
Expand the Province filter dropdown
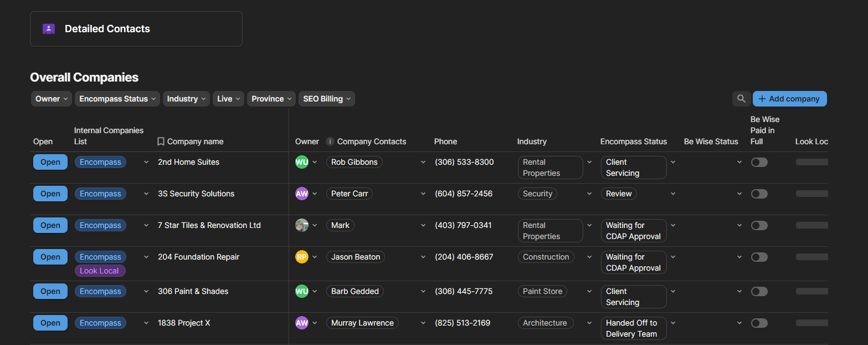tap(272, 99)
